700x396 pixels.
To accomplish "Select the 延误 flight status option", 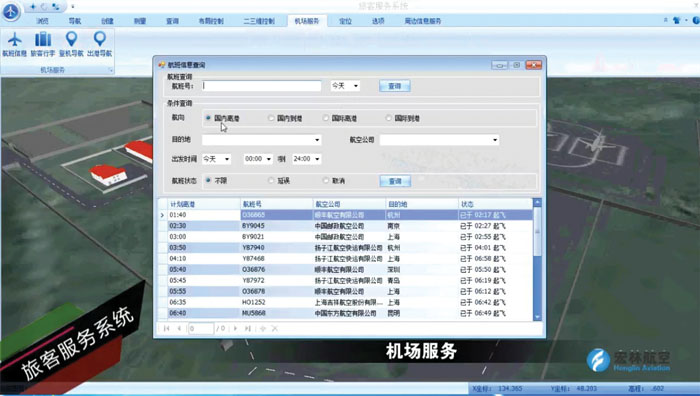I will point(271,180).
